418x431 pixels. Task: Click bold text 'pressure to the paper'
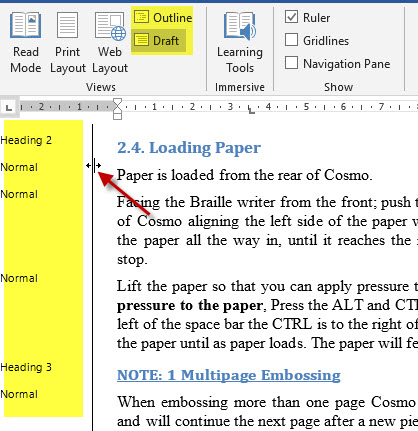pos(190,306)
